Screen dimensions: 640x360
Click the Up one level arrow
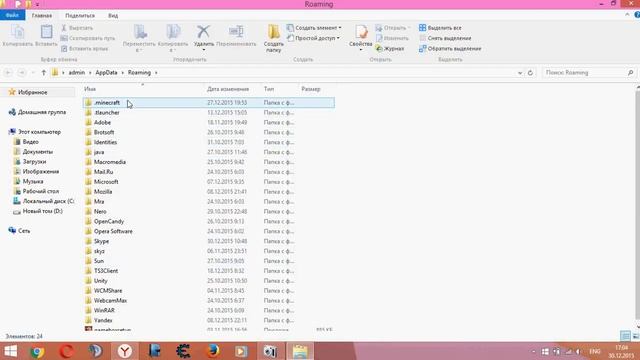(x=44, y=73)
